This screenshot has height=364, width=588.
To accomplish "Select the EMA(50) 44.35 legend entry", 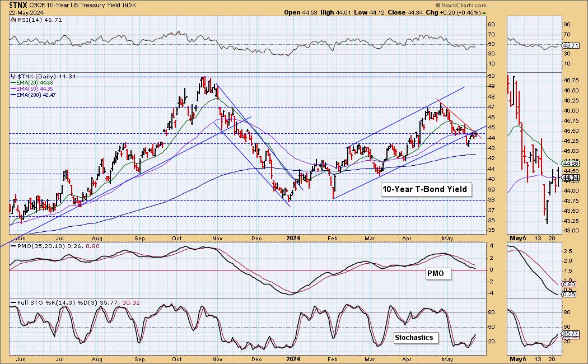I will pos(35,89).
